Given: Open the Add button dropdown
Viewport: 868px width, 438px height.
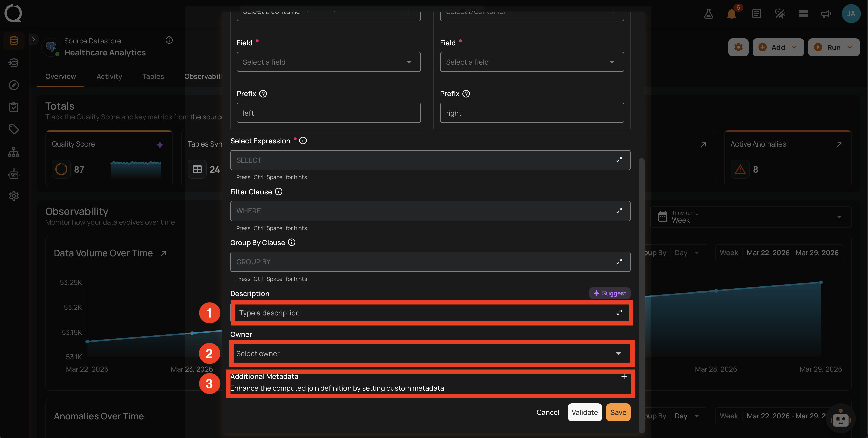Looking at the screenshot, I should coord(778,47).
